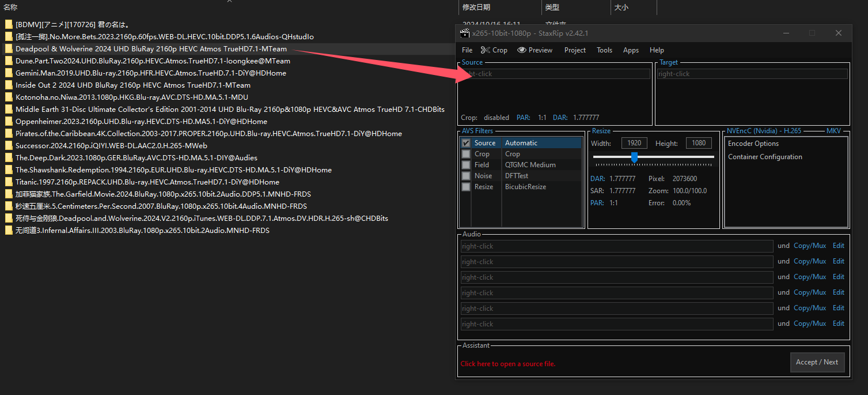Viewport: 868px width, 395px height.
Task: Click folder icon for Gemini.Man.2019 entry
Action: coord(9,73)
